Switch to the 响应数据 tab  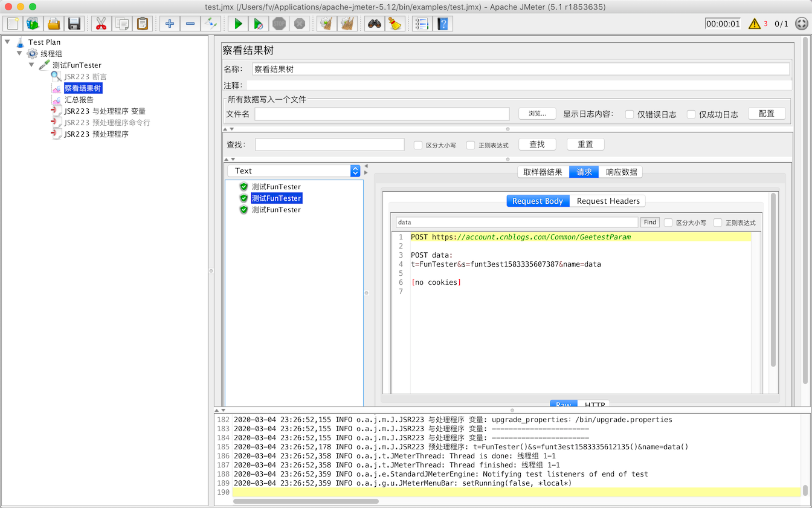(x=621, y=172)
